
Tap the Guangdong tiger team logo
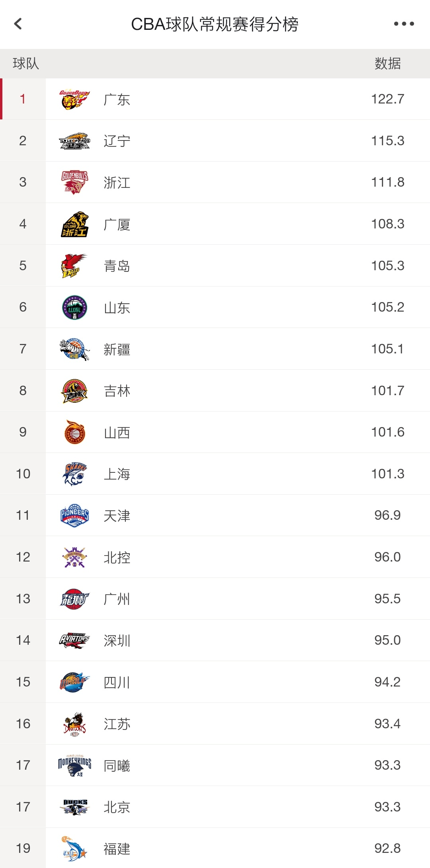74,99
